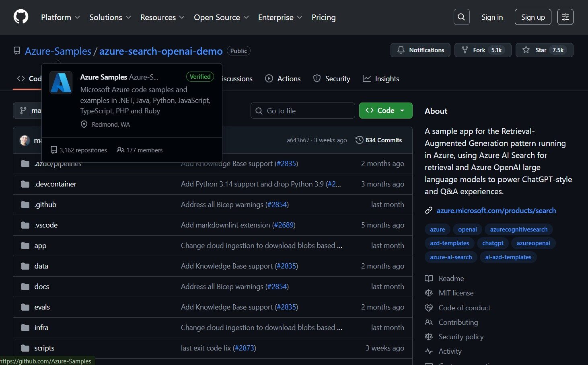Click the GitHub Octocat logo

click(x=21, y=17)
